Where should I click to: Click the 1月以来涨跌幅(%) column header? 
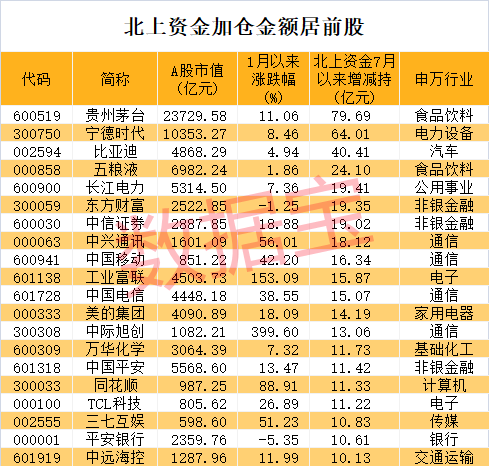pos(273,79)
